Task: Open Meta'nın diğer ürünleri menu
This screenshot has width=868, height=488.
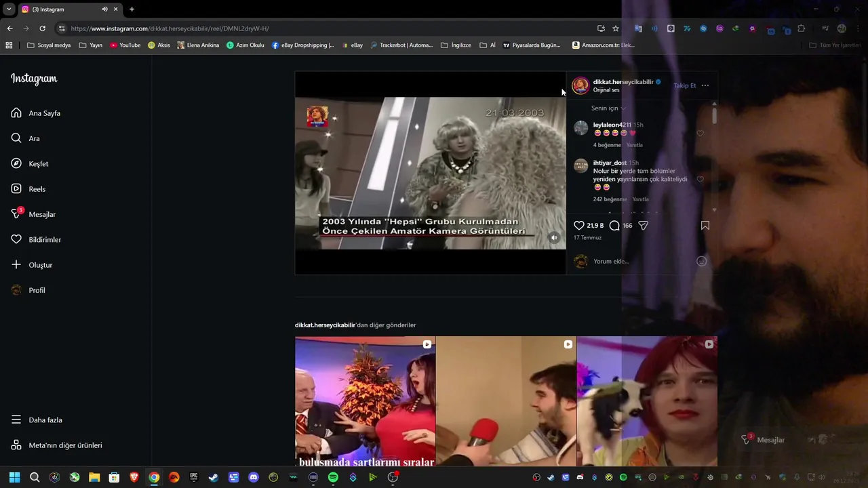Action: [56, 445]
